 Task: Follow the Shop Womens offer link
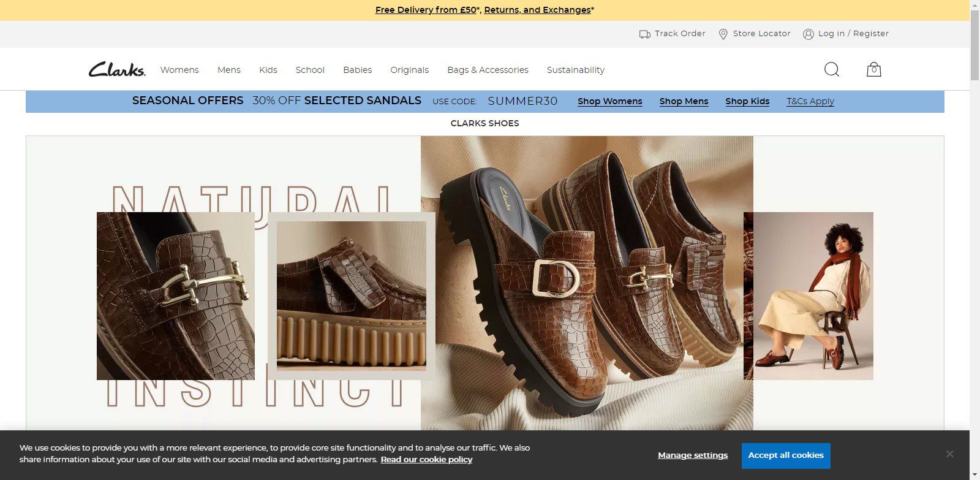click(x=609, y=101)
